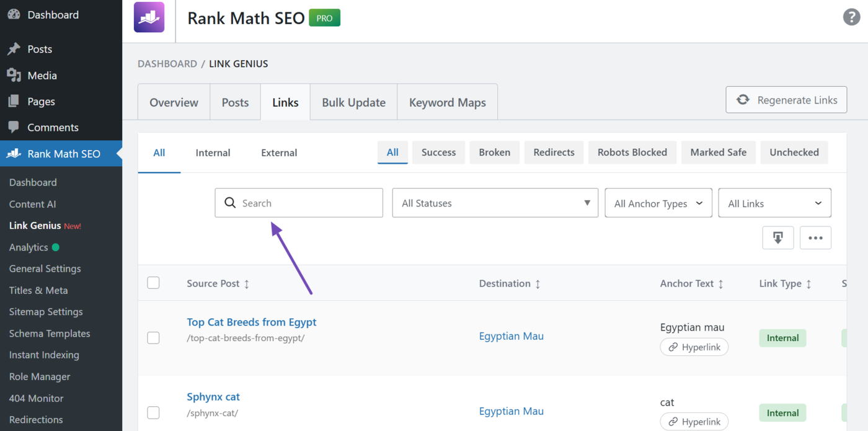This screenshot has height=431, width=868.
Task: Open the All Statuses dropdown
Action: tap(495, 203)
